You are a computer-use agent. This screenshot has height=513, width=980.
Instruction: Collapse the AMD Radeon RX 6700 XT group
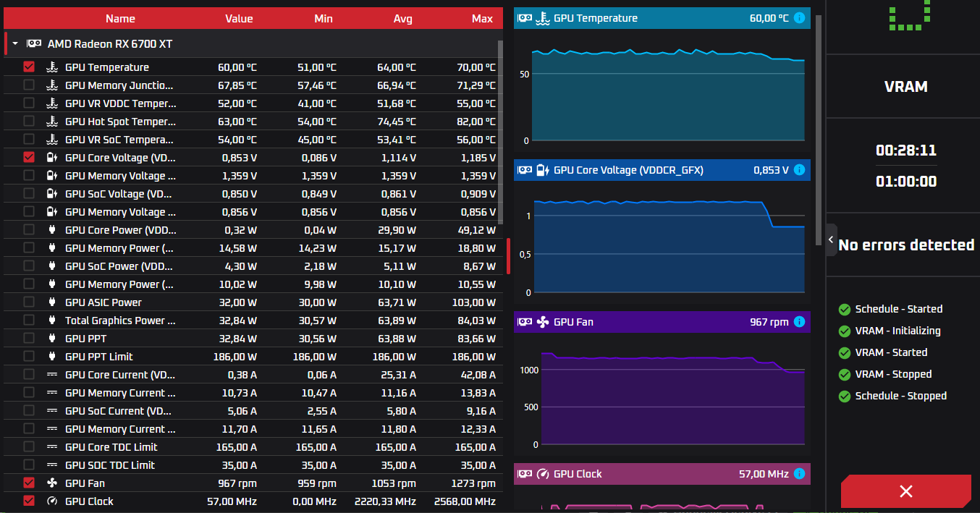[x=15, y=44]
